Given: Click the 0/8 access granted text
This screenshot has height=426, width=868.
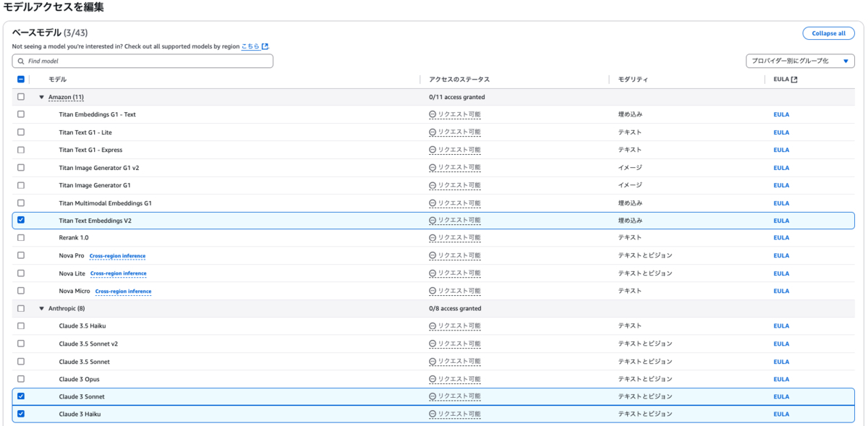Looking at the screenshot, I should 455,308.
